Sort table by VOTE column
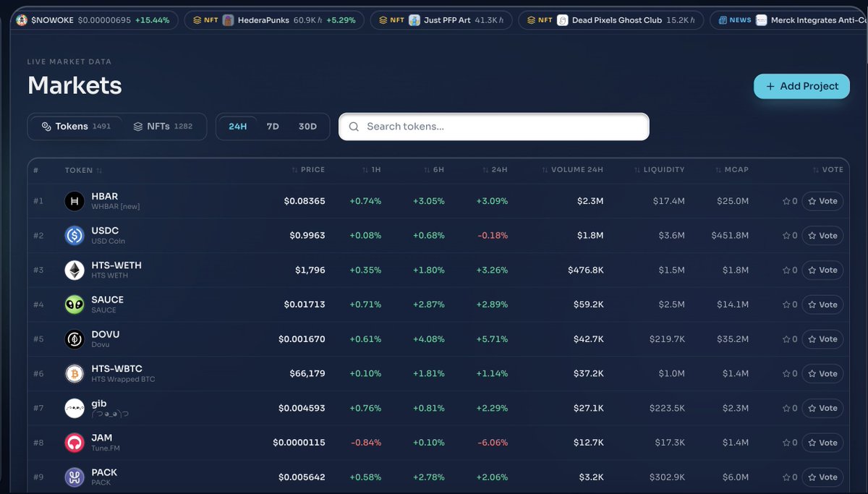Viewport: 868px width, 494px height. 827,170
